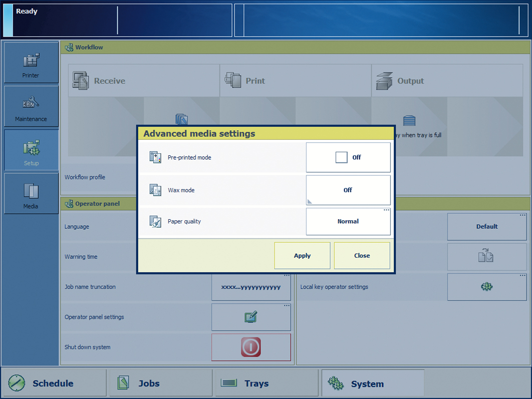Open Paper quality Normal selector
Screen dimensions: 532x399
(x=348, y=221)
